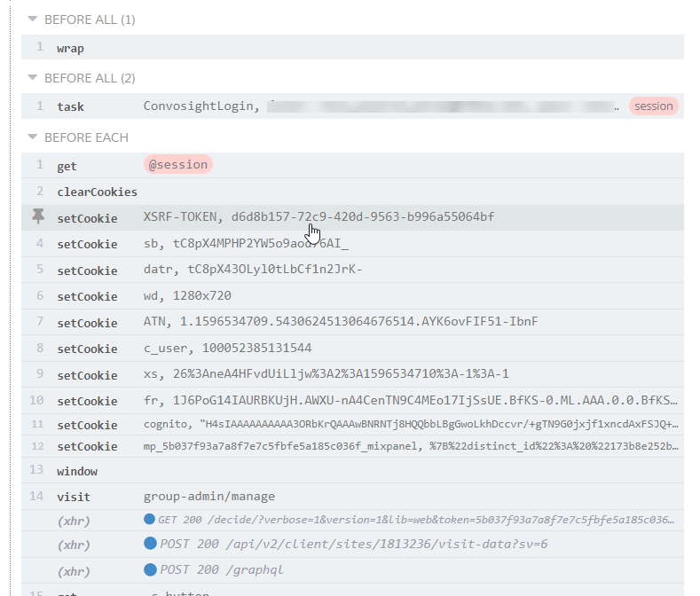Select setCookie XSRF-TOKEN command

coord(352,217)
